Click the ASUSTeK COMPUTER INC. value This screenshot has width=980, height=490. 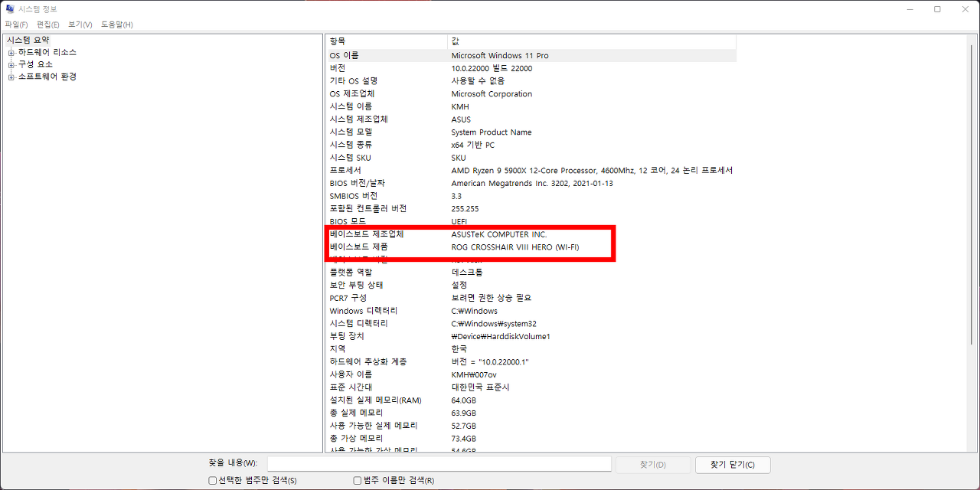tap(499, 234)
